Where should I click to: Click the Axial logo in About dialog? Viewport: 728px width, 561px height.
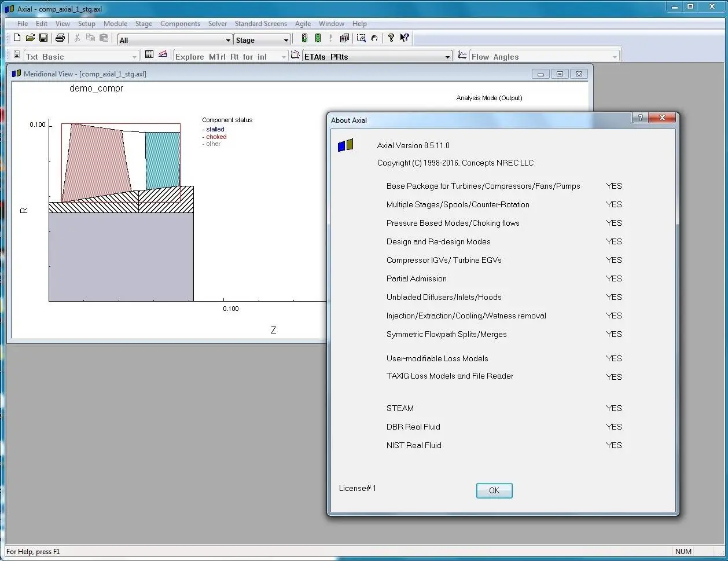point(345,145)
